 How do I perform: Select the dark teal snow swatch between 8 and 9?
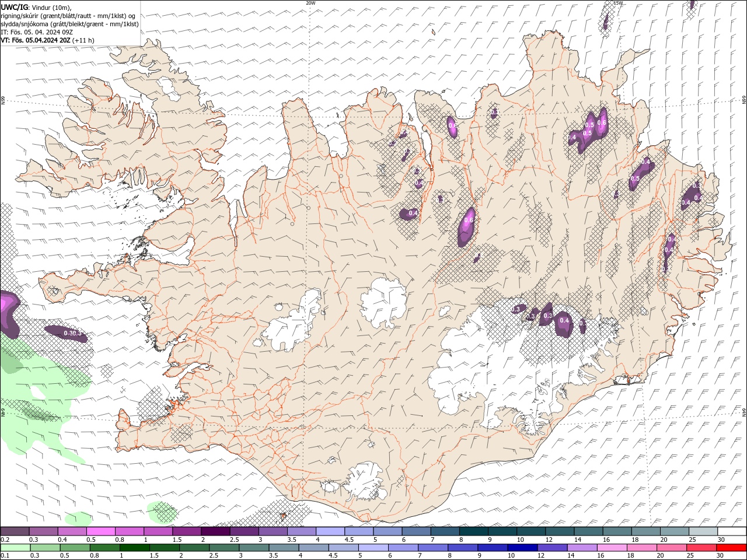473,531
